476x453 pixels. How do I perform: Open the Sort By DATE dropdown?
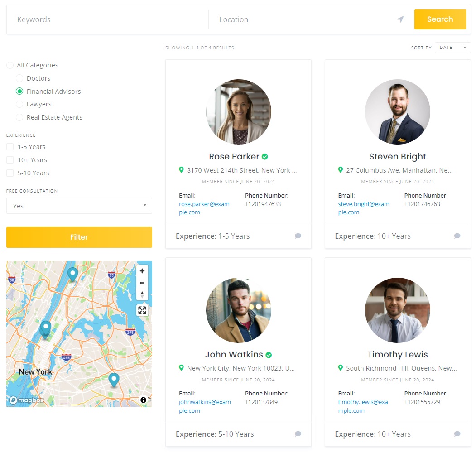(x=452, y=47)
